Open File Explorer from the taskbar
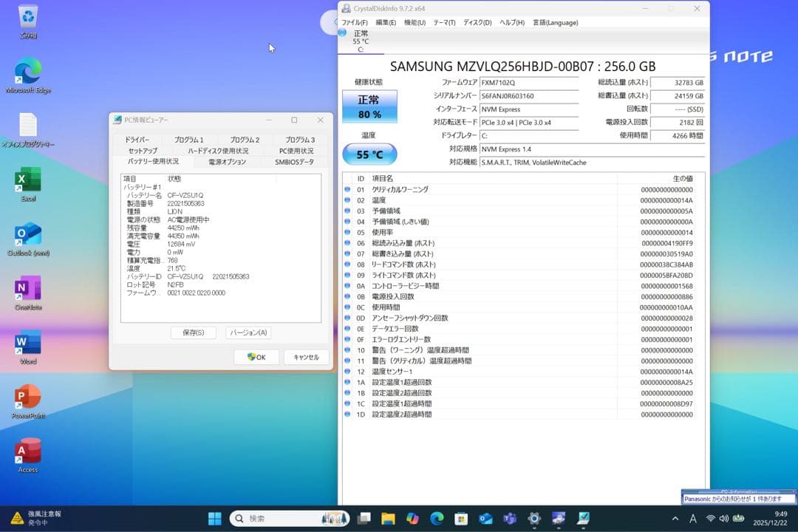 tap(387, 518)
